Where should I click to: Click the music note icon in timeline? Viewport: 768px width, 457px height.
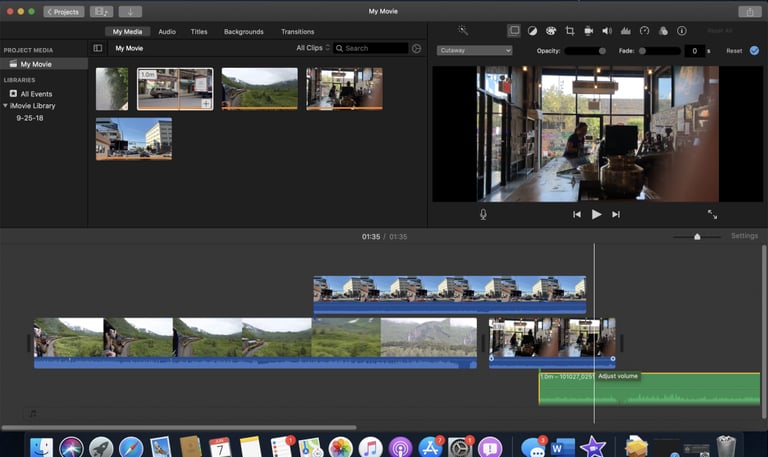(x=32, y=413)
